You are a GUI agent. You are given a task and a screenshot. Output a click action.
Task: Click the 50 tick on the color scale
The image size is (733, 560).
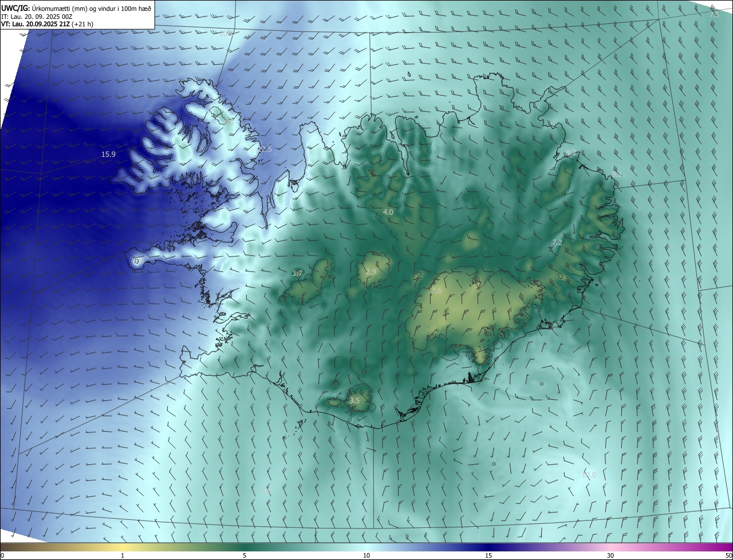tap(728, 556)
